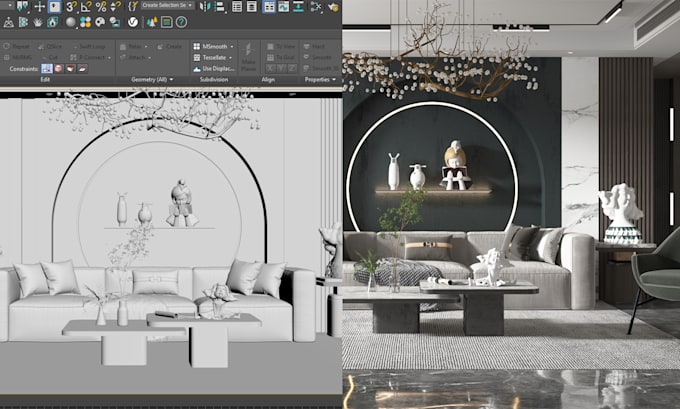The width and height of the screenshot is (680, 409).
Task: Expand the P Connect dropdown arrow
Action: pos(109,57)
